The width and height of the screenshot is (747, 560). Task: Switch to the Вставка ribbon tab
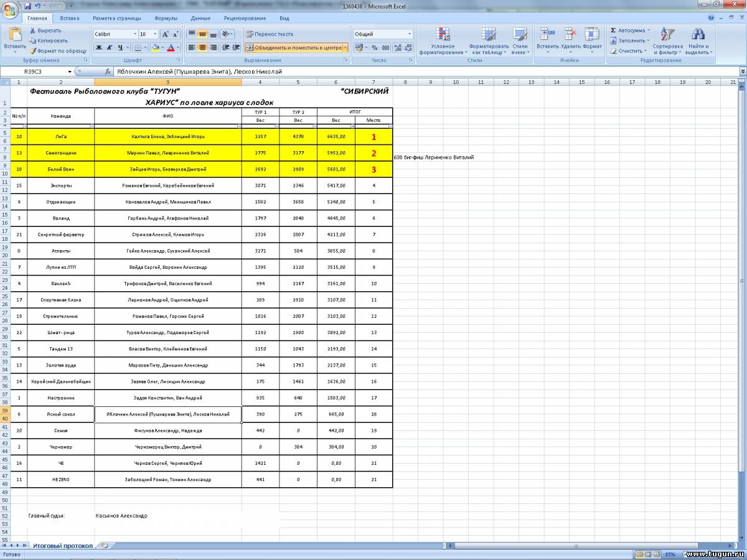coord(70,18)
